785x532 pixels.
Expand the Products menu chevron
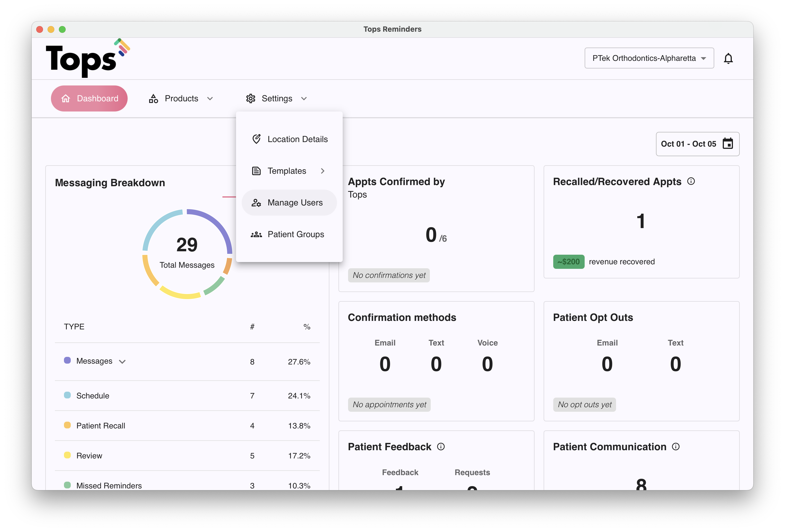pos(210,99)
